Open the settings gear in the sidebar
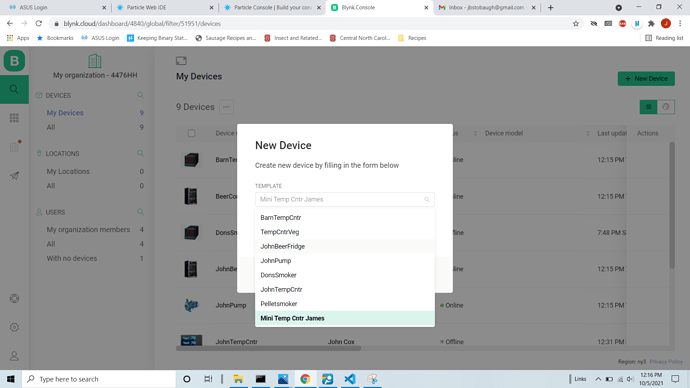This screenshot has height=388, width=690. (14, 327)
